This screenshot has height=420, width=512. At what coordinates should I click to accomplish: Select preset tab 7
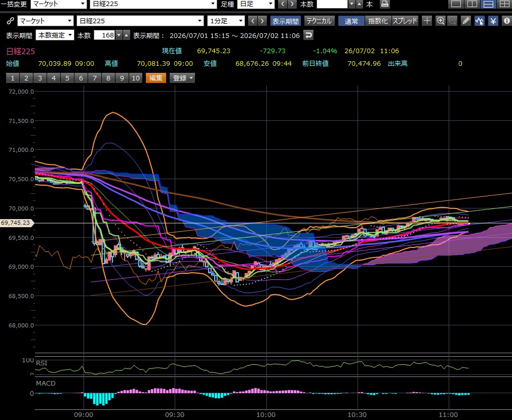click(x=95, y=78)
